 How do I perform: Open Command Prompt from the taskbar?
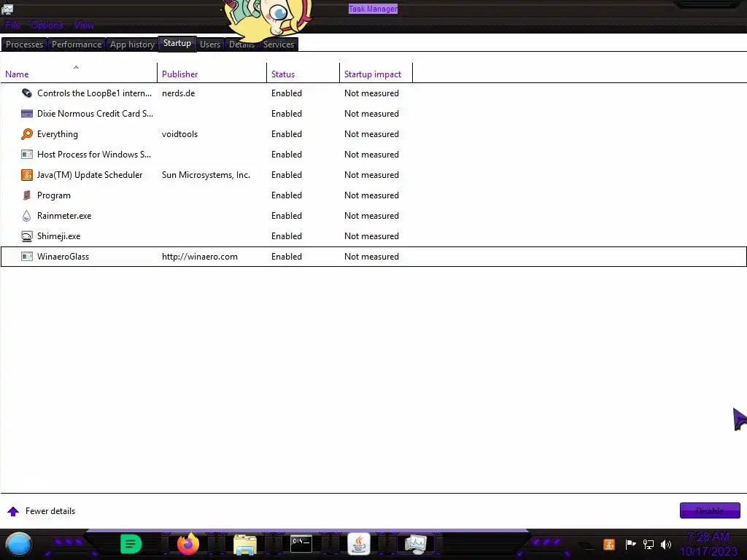coord(301,544)
